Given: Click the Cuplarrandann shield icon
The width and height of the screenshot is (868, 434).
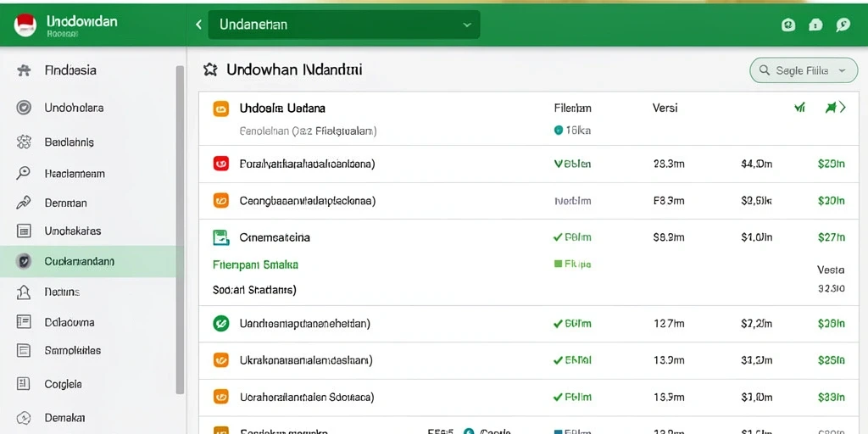Looking at the screenshot, I should click(24, 261).
